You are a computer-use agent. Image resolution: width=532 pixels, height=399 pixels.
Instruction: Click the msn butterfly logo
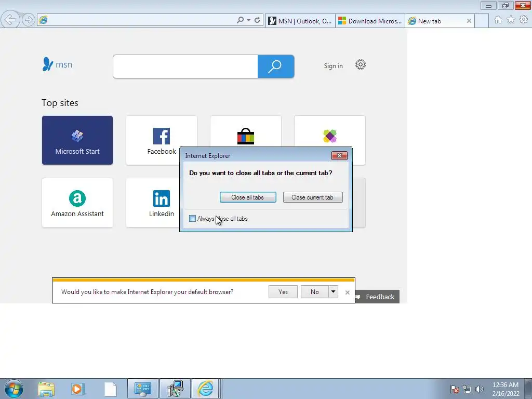(57, 64)
